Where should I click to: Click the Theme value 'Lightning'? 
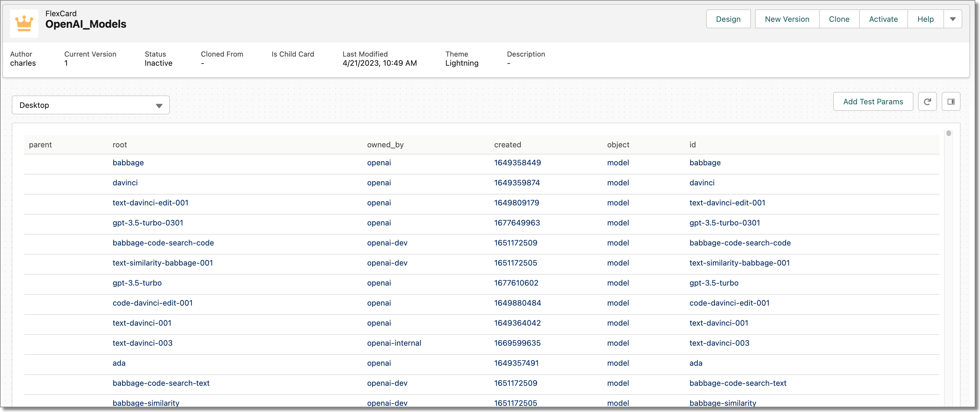point(462,63)
